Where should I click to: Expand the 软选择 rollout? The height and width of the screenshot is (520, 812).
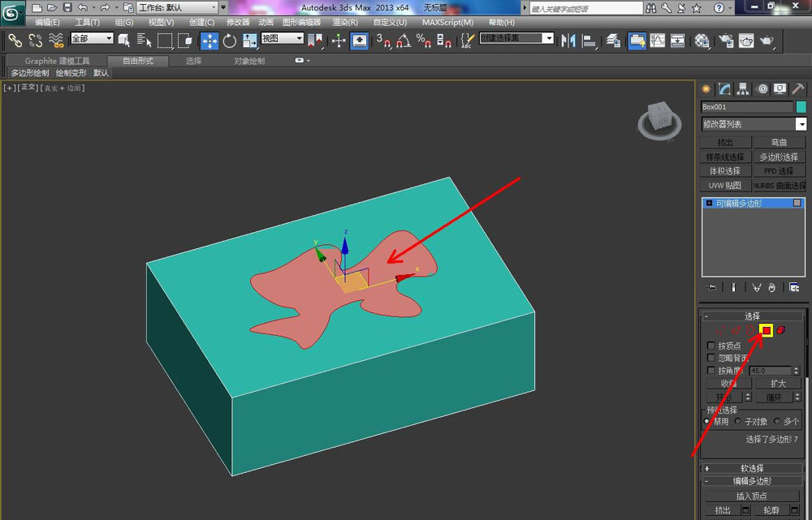coord(754,468)
